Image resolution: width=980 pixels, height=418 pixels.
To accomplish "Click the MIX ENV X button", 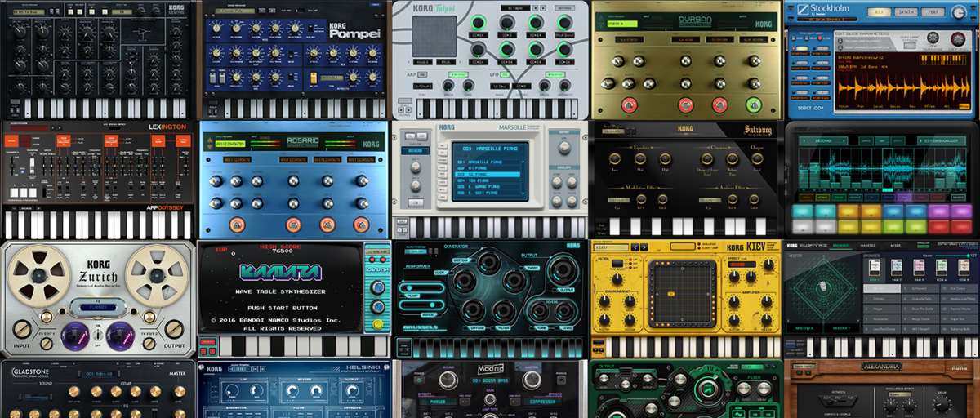I will click(x=804, y=328).
